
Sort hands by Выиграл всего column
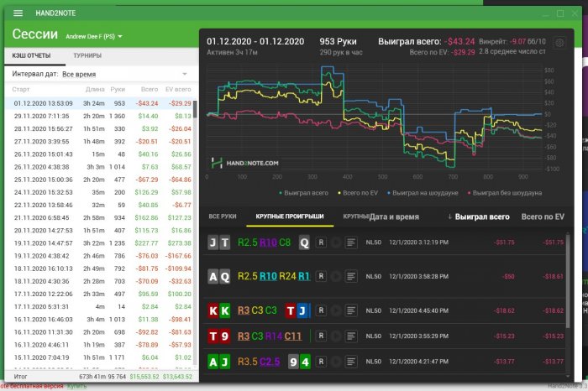pyautogui.click(x=478, y=216)
